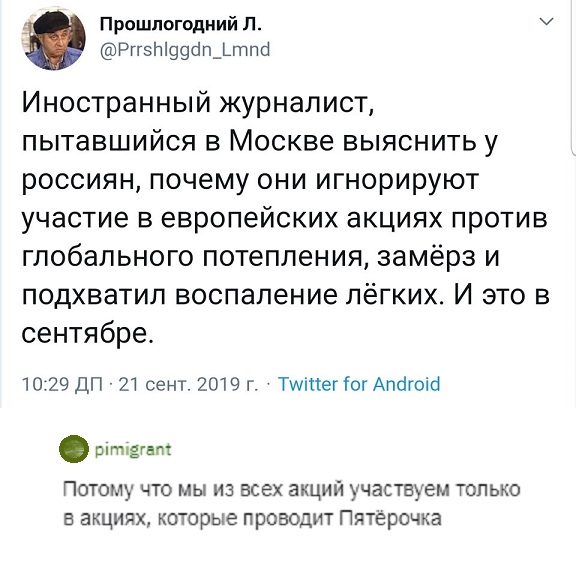Image resolution: width=576 pixels, height=572 pixels.
Task: Select the comment's first line starting Потому что
Action: [x=292, y=490]
